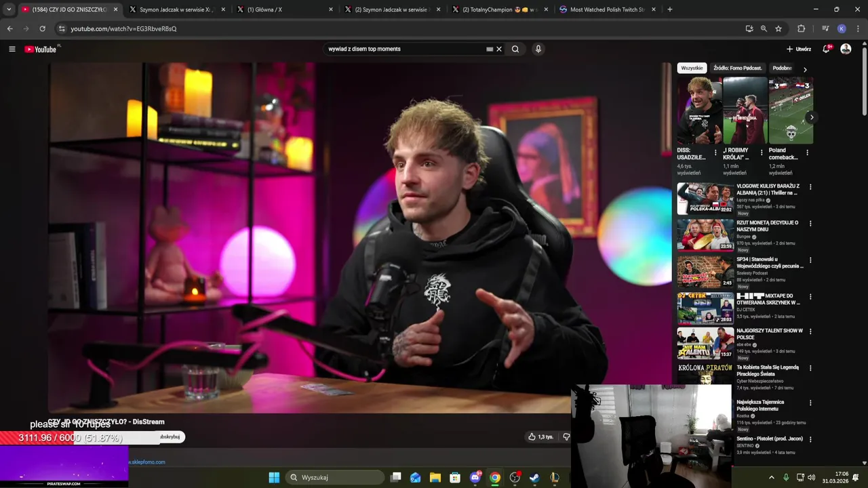
Task: Open options for the 'Poland comeback...' short
Action: pyautogui.click(x=807, y=152)
